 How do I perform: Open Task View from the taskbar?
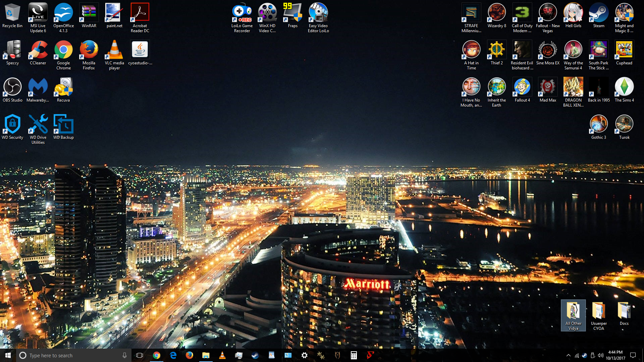coord(140,355)
